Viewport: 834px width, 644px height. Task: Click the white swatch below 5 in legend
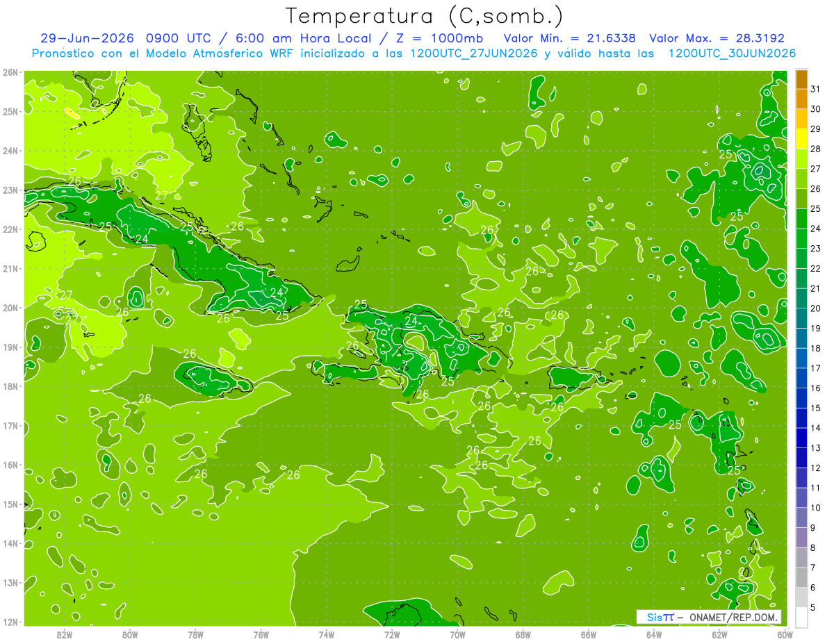pyautogui.click(x=801, y=617)
